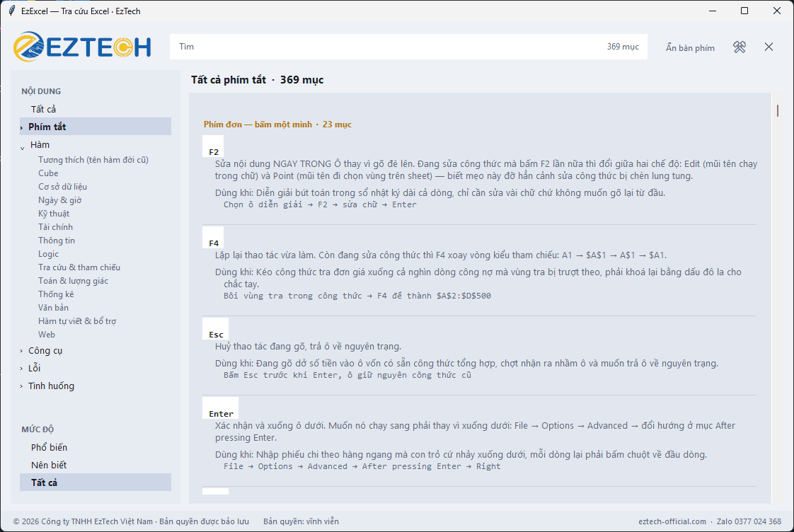Click 'Phím đơn — bấm một mình' heading
This screenshot has width=794, height=532.
(x=258, y=125)
